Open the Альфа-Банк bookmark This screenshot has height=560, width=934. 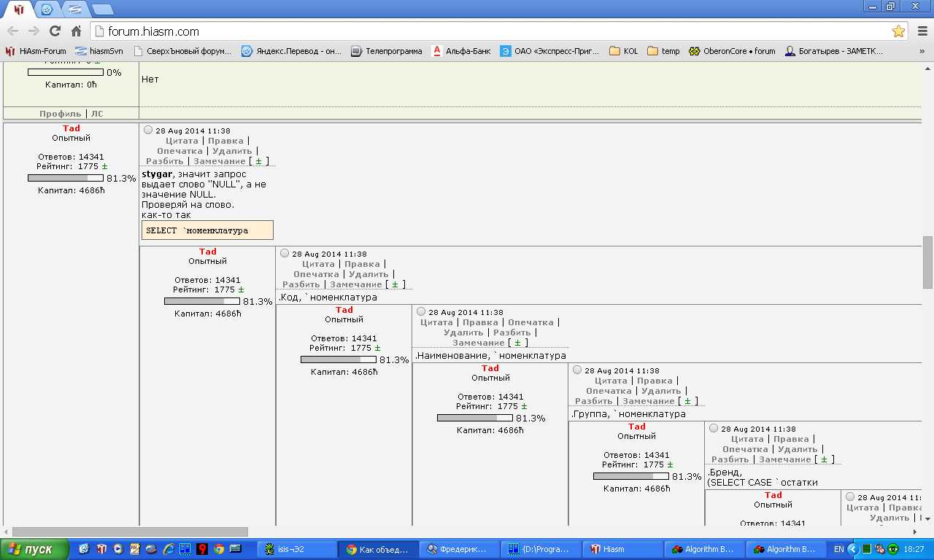click(x=461, y=51)
